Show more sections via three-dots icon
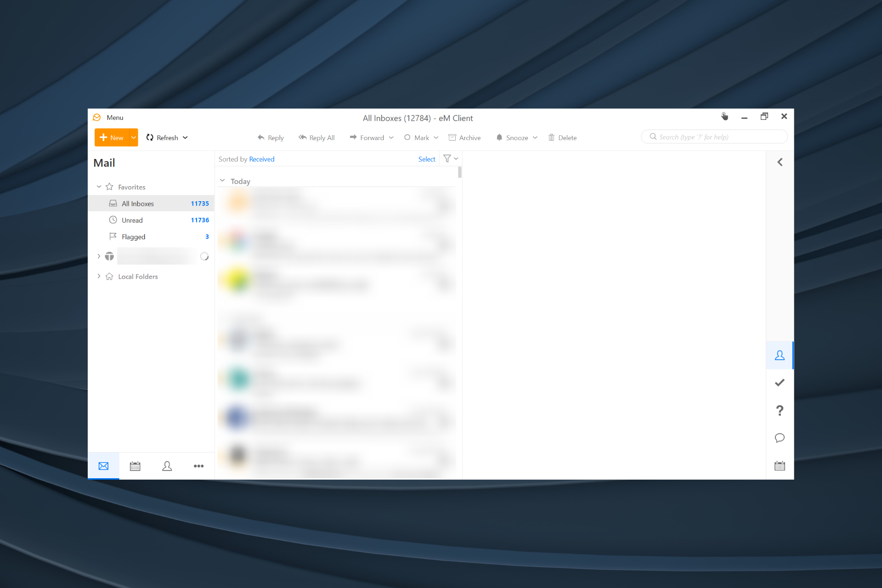The image size is (882, 588). click(x=198, y=466)
